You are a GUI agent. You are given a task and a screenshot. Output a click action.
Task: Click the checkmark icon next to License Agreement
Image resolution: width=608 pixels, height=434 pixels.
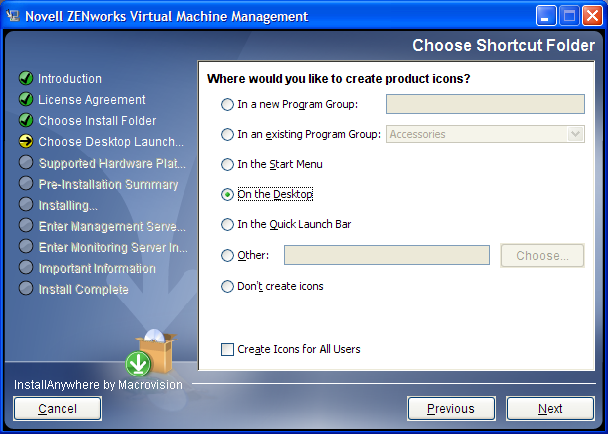pos(26,100)
